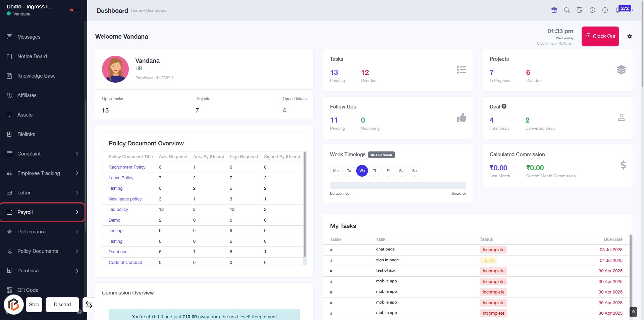The height and width of the screenshot is (320, 644).
Task: Open the sticky notes icon
Action: coord(579,10)
